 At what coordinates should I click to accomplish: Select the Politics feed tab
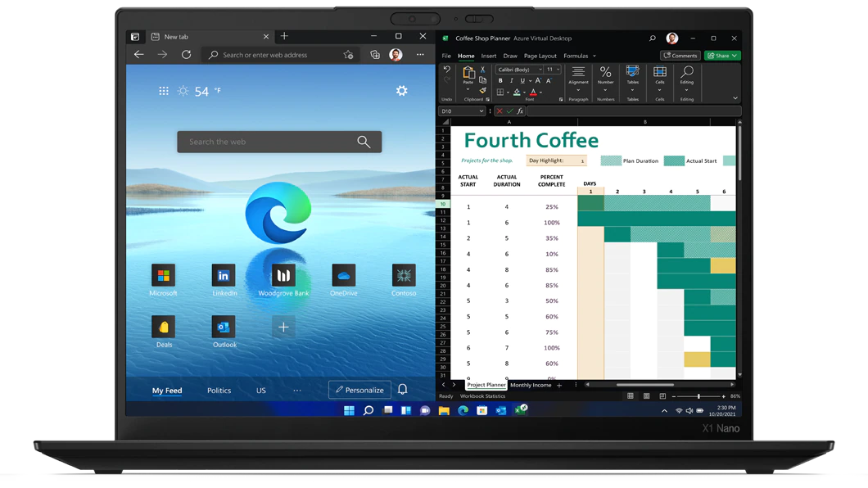point(219,391)
